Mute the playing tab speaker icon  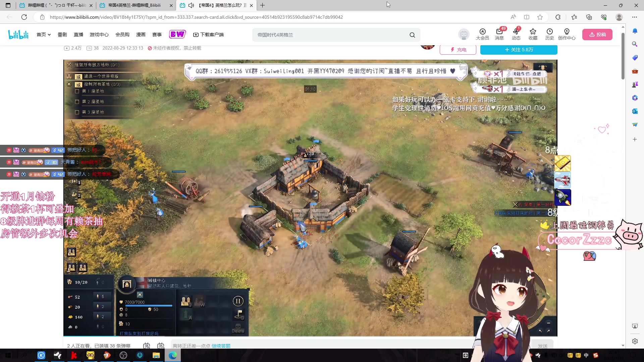191,5
